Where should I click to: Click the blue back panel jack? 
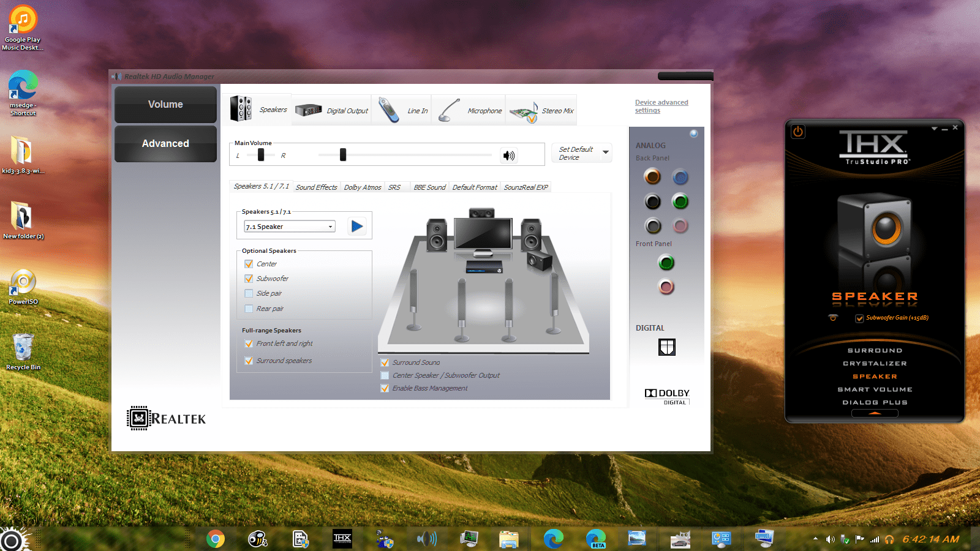[x=680, y=177]
